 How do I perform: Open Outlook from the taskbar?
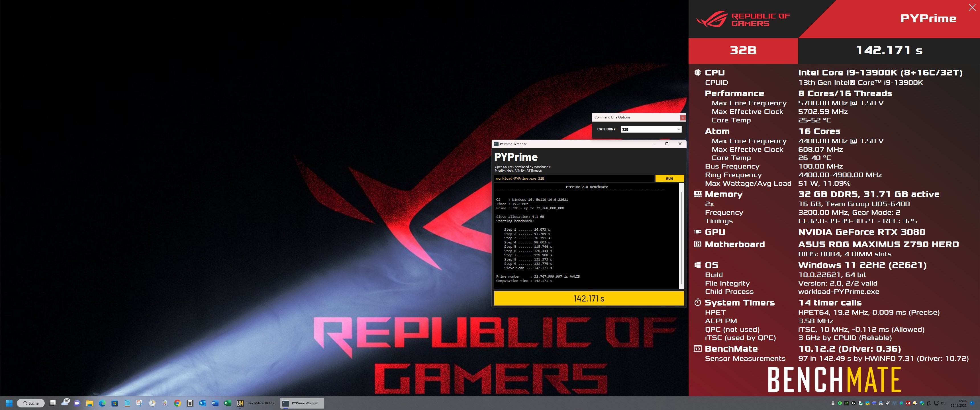(202, 403)
